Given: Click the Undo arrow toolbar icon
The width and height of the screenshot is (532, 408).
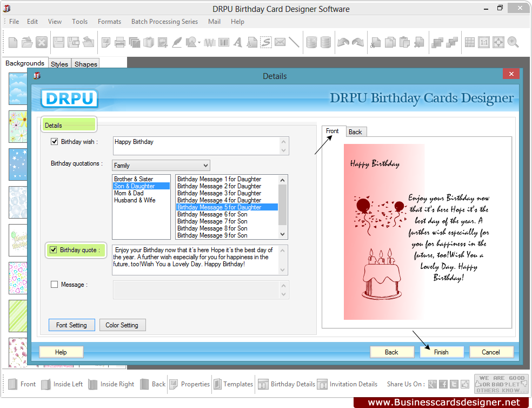Looking at the screenshot, I should [343, 42].
